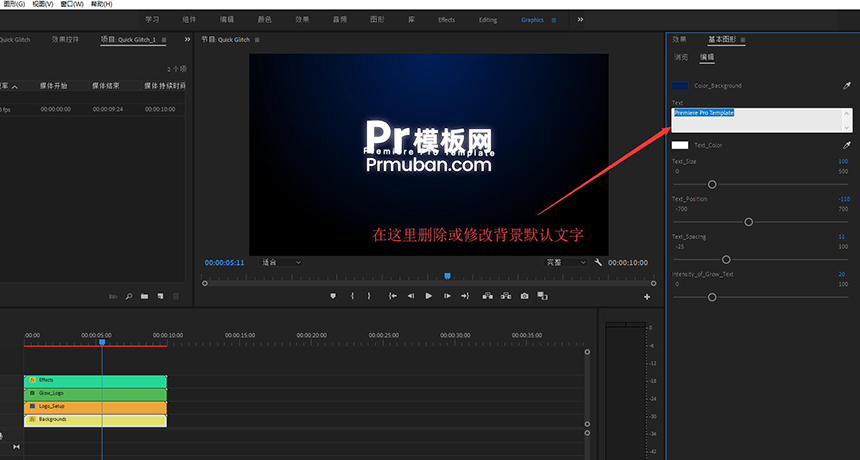Switch to the 浏览 tab
The image size is (860, 460).
[x=681, y=57]
